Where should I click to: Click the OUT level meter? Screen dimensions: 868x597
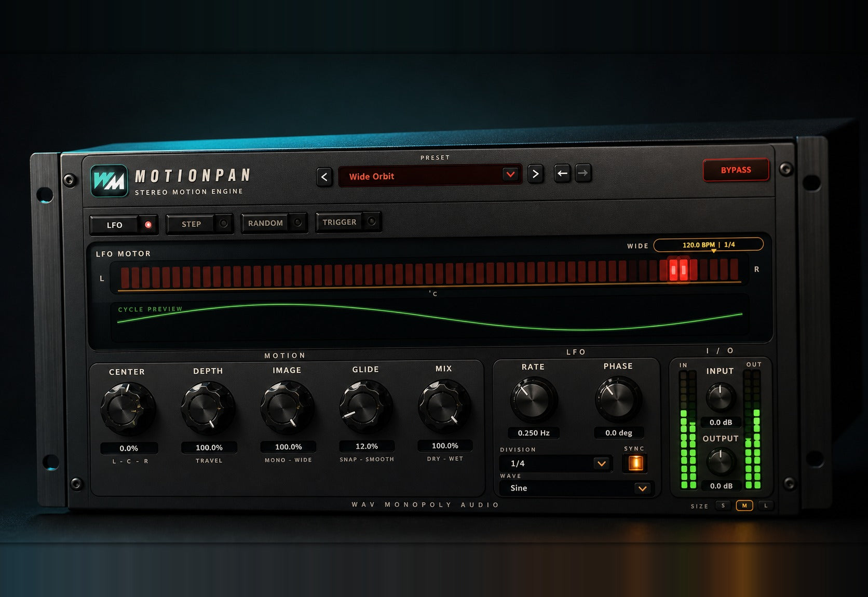pos(753,429)
